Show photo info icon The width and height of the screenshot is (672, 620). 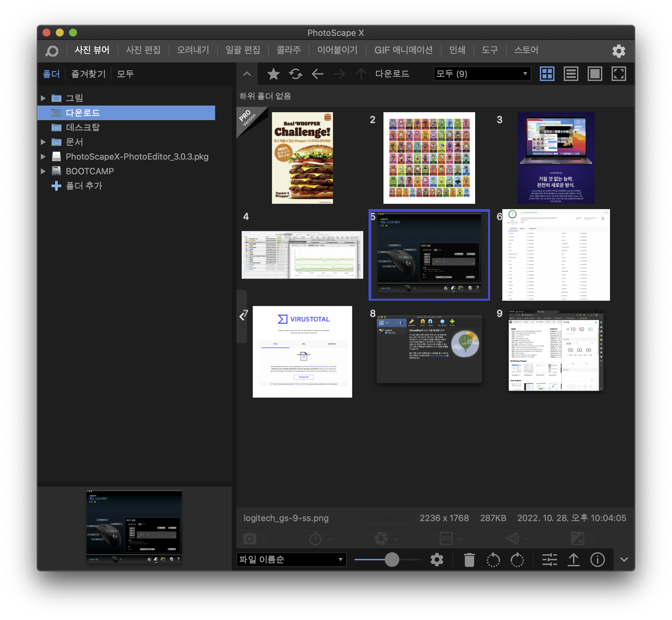(597, 559)
